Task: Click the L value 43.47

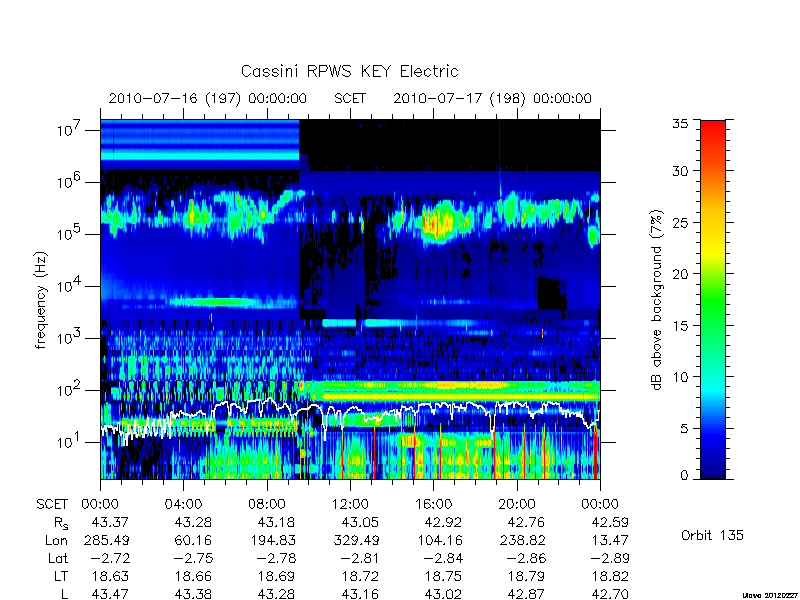Action: pyautogui.click(x=110, y=594)
